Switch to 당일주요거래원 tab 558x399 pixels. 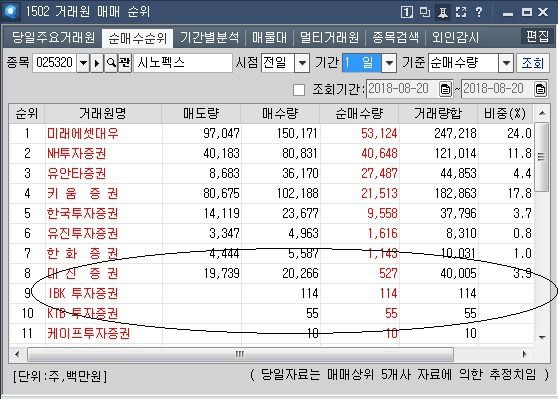click(53, 37)
